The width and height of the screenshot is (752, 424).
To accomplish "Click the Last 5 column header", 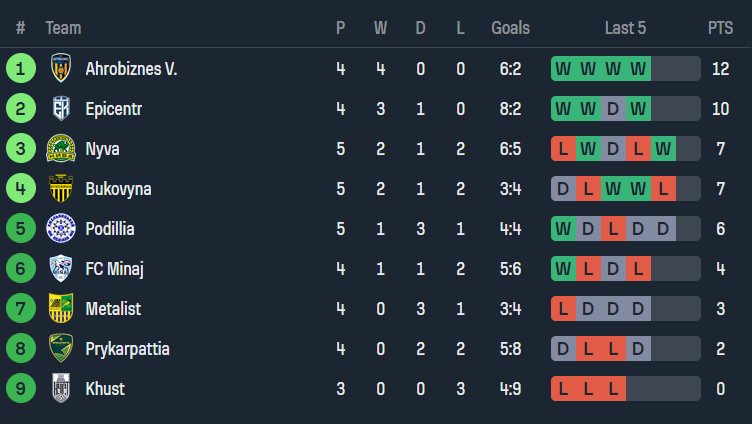I will tap(625, 28).
